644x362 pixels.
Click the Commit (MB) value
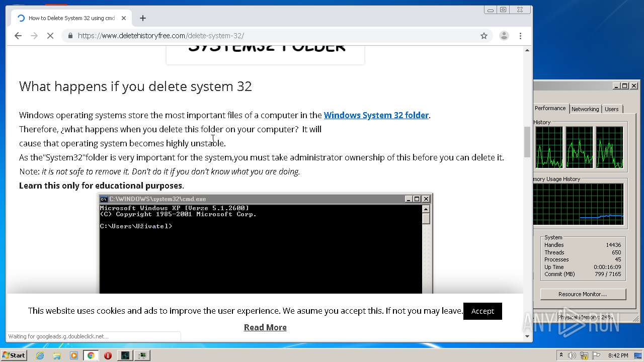[x=608, y=274]
